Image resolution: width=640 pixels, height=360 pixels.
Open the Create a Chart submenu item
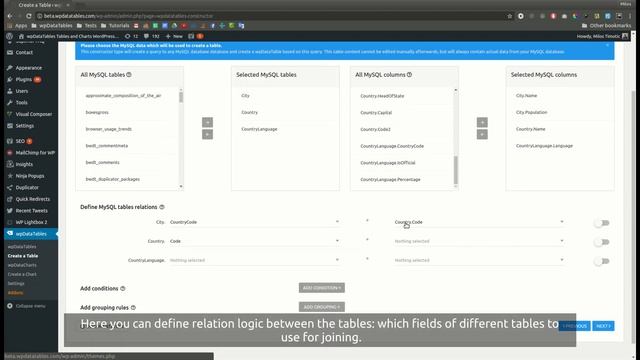pos(22,274)
